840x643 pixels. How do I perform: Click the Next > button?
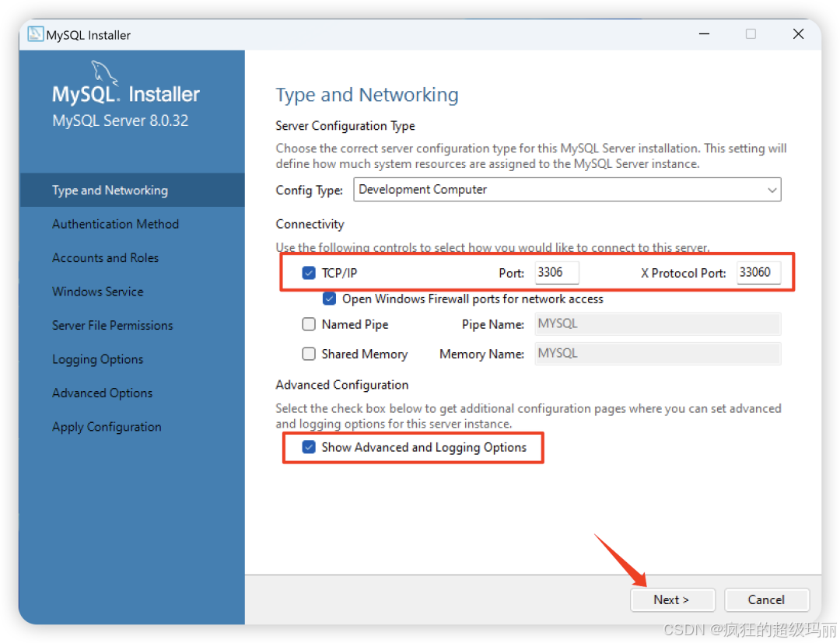(672, 599)
